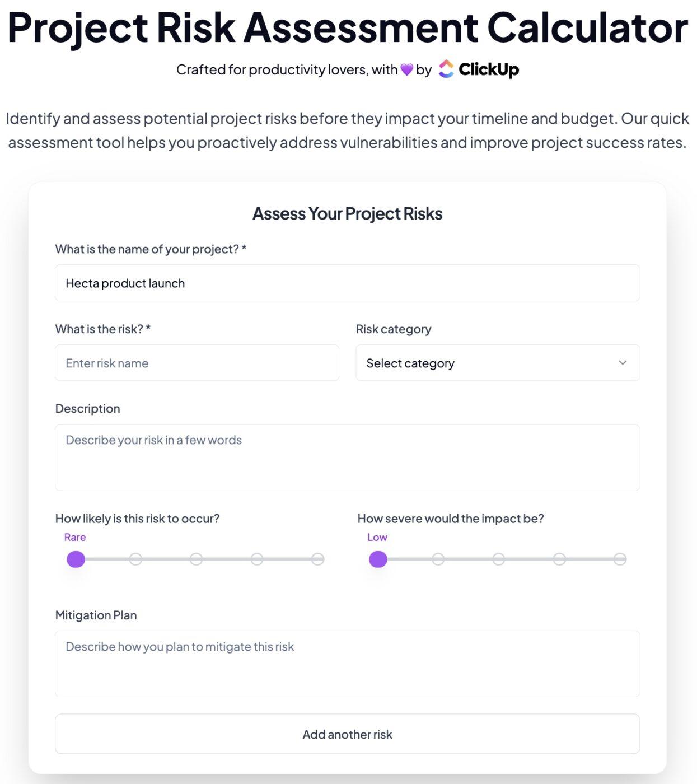
Task: Expand the category selection list
Action: coord(497,363)
